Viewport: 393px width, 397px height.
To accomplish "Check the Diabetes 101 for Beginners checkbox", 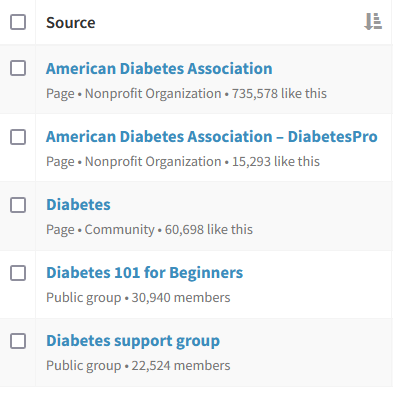I will 18,273.
